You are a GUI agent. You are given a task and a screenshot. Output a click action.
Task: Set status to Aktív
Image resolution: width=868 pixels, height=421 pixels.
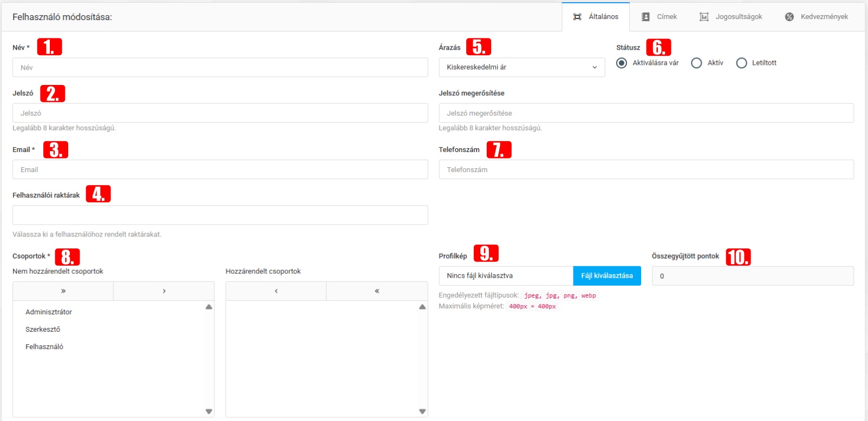click(x=696, y=63)
